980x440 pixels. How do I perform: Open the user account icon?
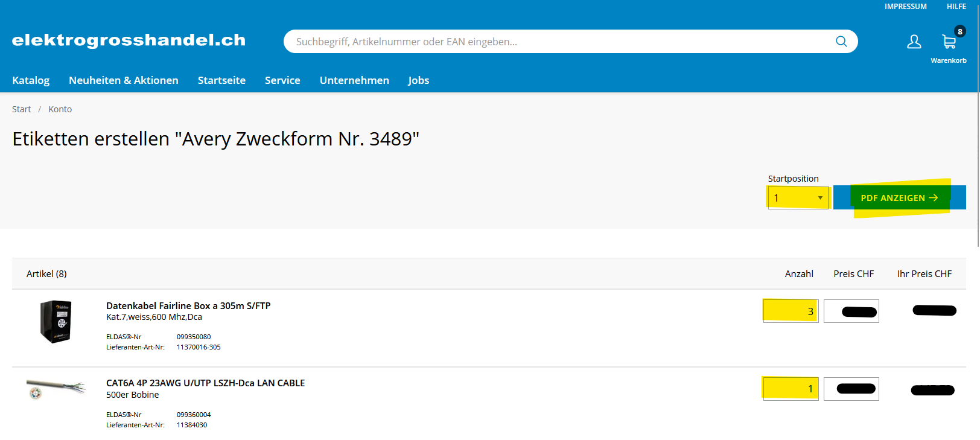point(914,42)
